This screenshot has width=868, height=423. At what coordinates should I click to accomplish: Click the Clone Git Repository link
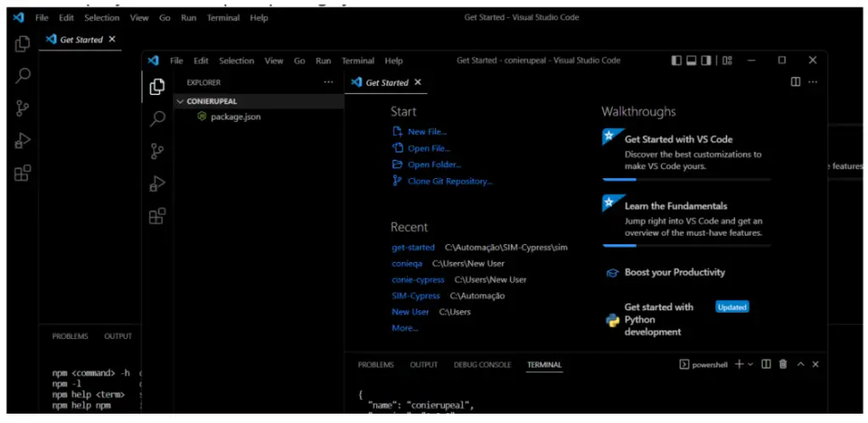[x=449, y=181]
